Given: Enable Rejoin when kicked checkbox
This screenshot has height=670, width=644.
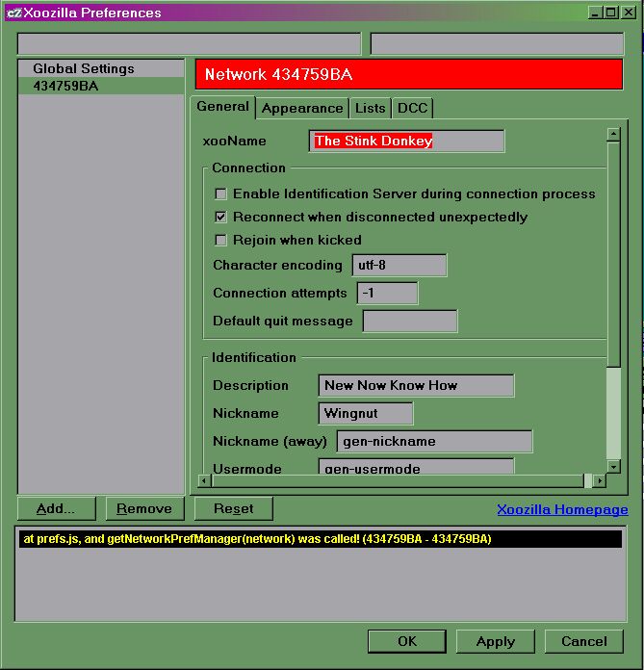Looking at the screenshot, I should click(220, 240).
